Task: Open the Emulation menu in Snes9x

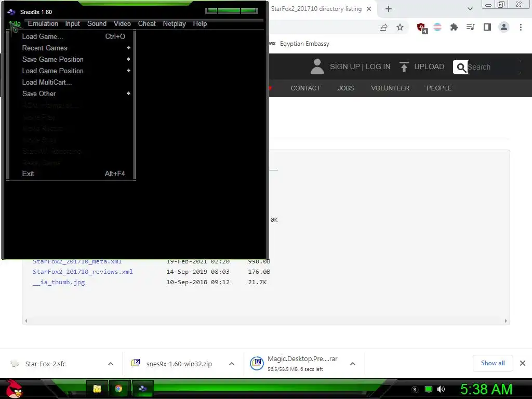Action: click(43, 24)
